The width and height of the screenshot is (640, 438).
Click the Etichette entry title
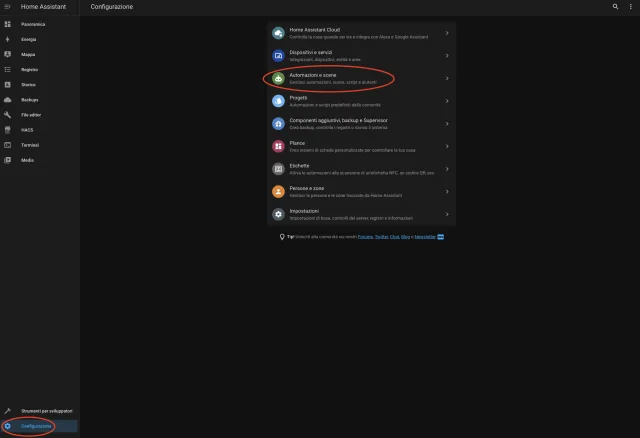pos(299,166)
